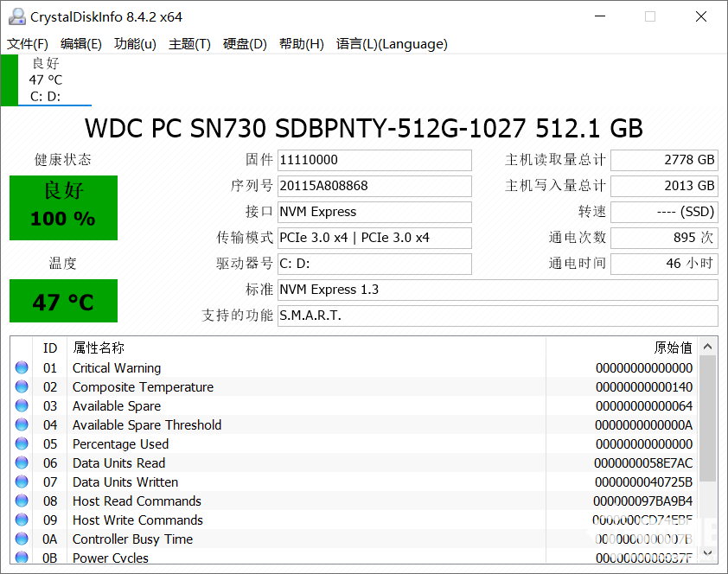Click the attribute list vertical scrollbar thumb
This screenshot has width=728, height=574.
tap(707, 418)
